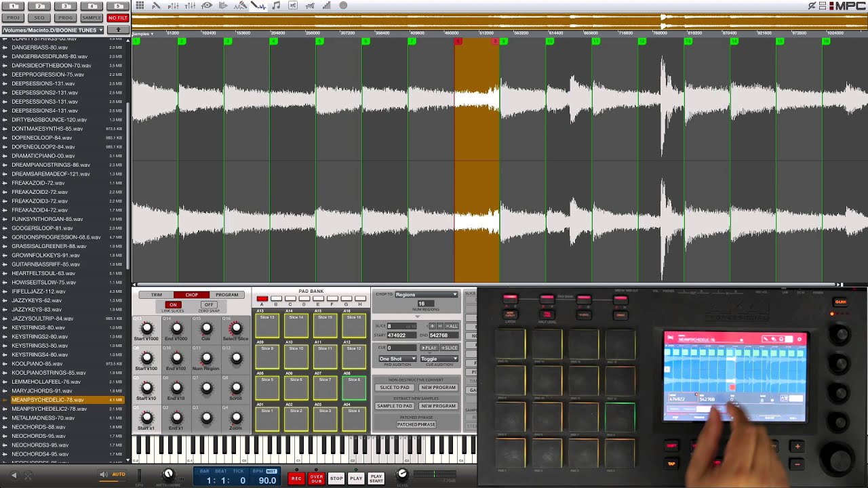
Task: Click the Num Region Q11 knob
Action: click(206, 359)
